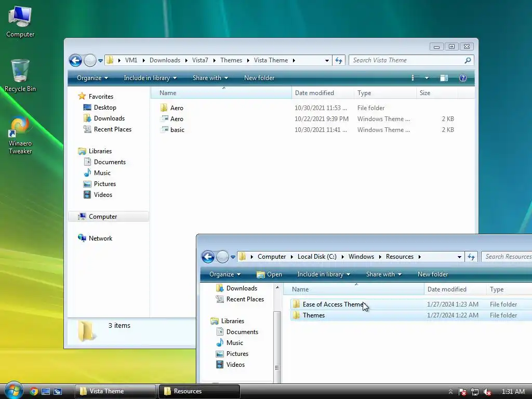
Task: Open Include in library in Vista Theme window
Action: (150, 78)
